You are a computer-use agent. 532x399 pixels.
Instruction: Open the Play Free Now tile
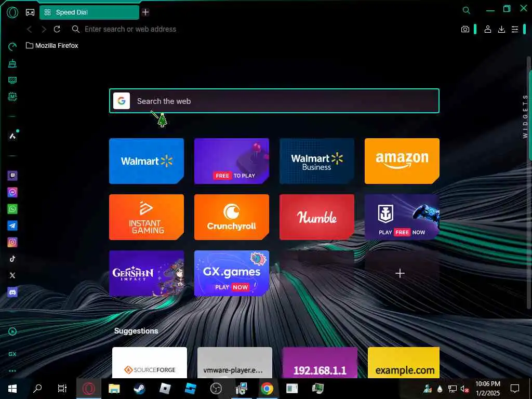[x=402, y=217]
